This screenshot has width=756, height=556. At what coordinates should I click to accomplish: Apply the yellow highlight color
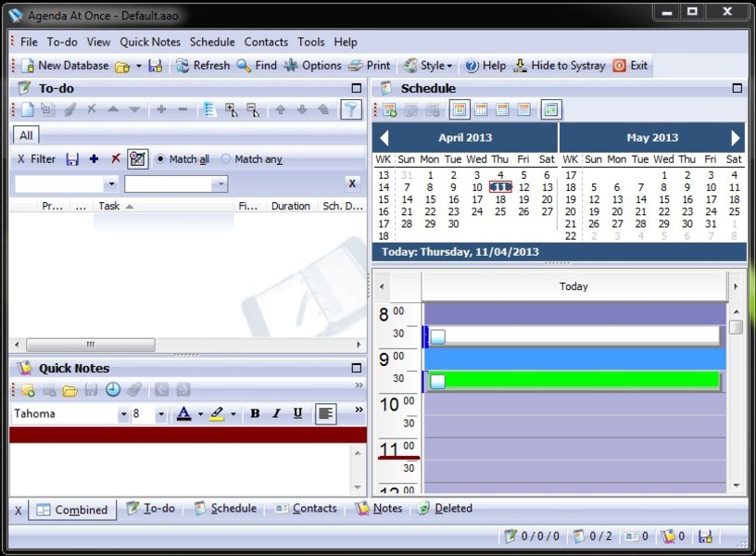pyautogui.click(x=217, y=413)
